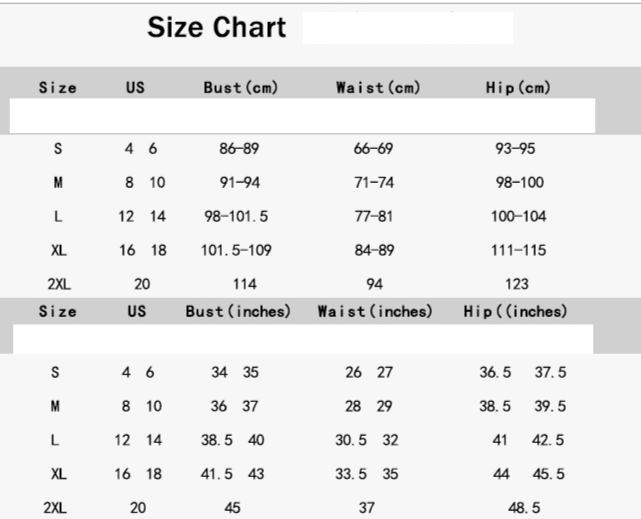Click the 98-101.5 bust measurement
This screenshot has height=519, width=641.
pyautogui.click(x=235, y=216)
